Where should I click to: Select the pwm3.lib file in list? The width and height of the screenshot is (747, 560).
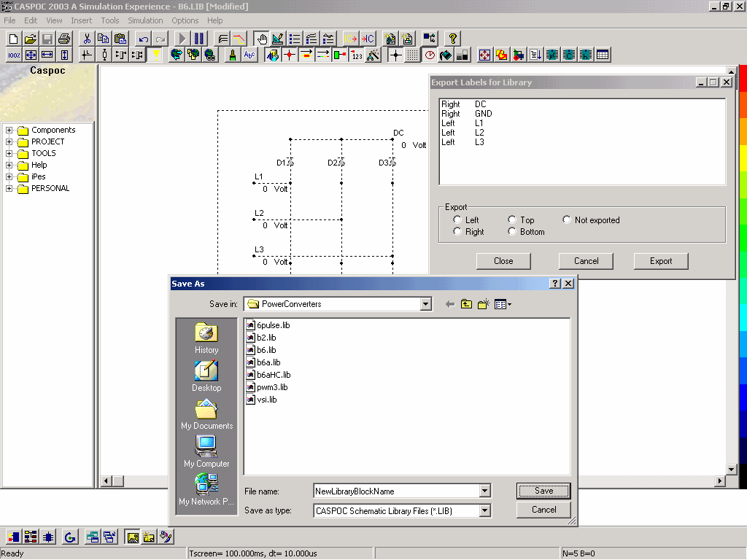pyautogui.click(x=267, y=387)
